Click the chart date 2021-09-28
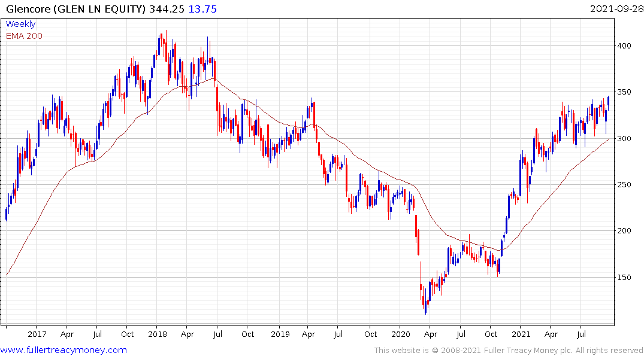The image size is (644, 359). [616, 8]
